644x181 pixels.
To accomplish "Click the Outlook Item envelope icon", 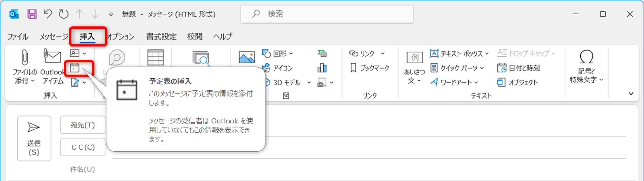I will click(52, 57).
